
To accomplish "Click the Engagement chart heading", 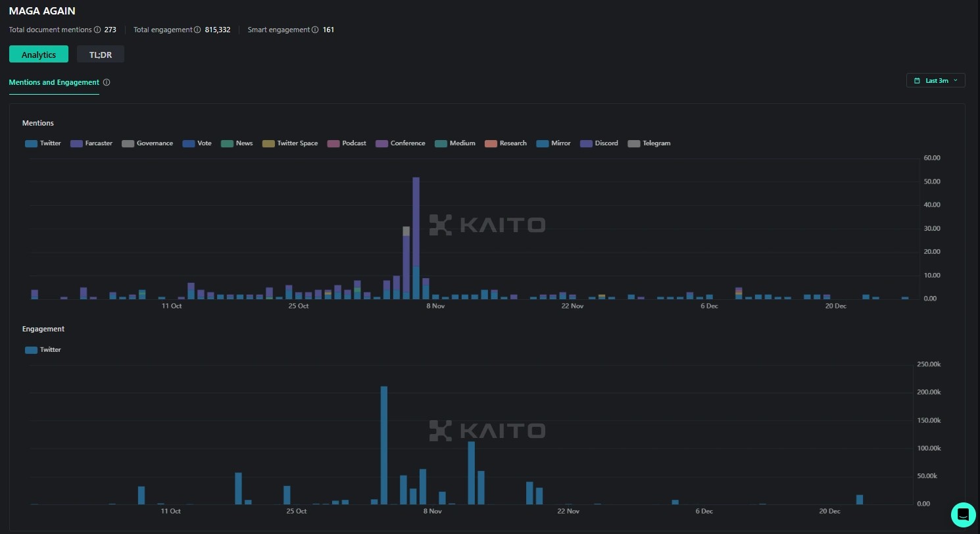I will point(43,329).
